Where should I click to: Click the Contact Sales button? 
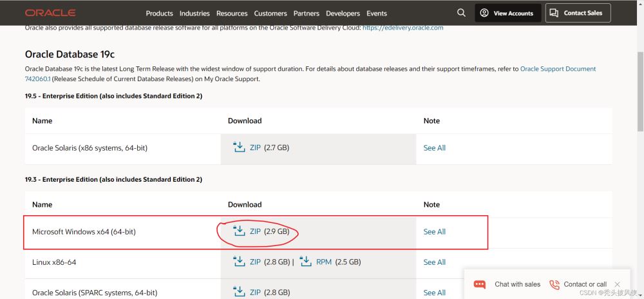(x=578, y=13)
